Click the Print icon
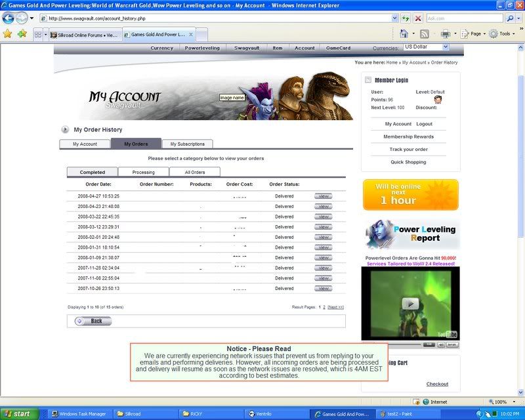The width and height of the screenshot is (525, 420). (x=446, y=33)
